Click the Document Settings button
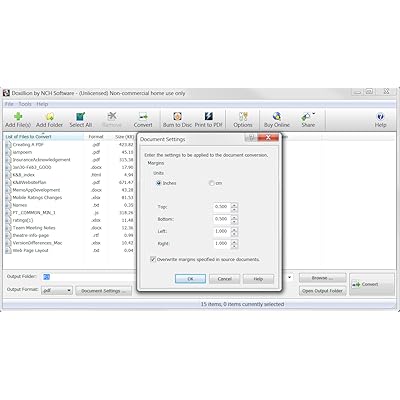 coord(104,291)
